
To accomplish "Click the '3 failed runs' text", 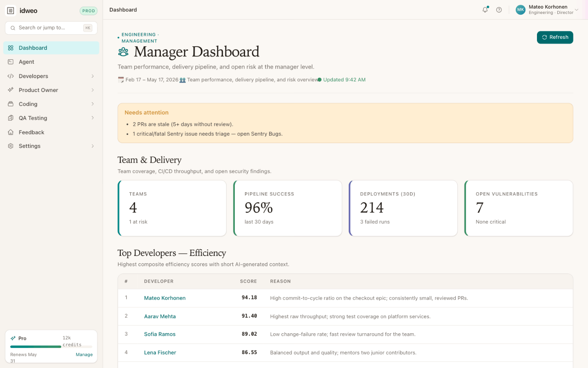I will pyautogui.click(x=375, y=222).
